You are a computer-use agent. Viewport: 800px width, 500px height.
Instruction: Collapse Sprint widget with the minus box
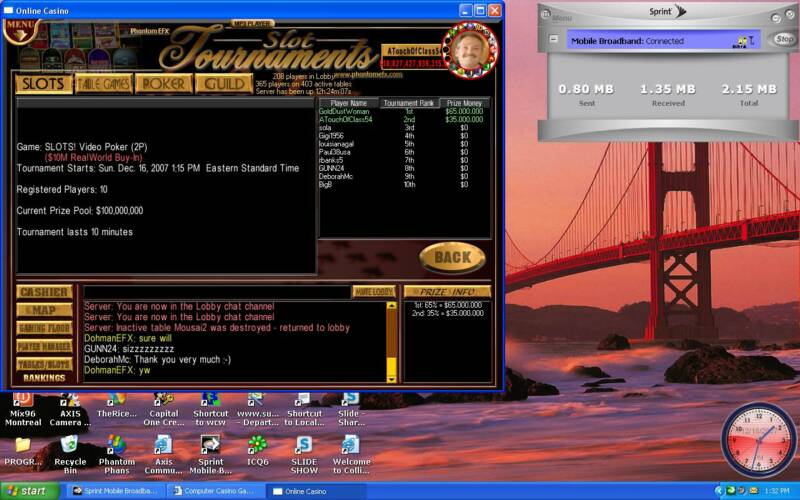(553, 39)
